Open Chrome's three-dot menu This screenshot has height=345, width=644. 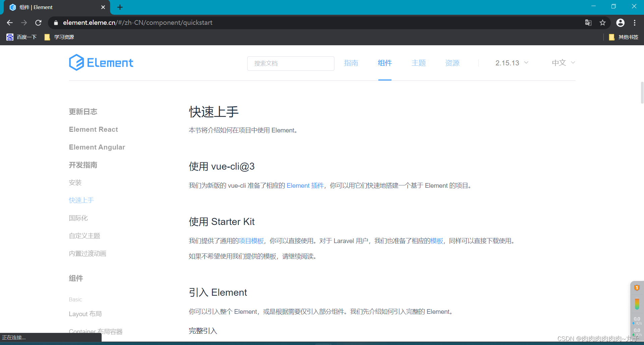[x=635, y=22]
